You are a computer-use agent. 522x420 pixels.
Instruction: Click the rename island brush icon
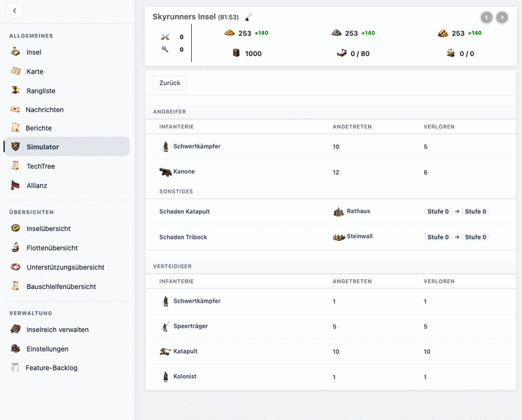tap(249, 17)
